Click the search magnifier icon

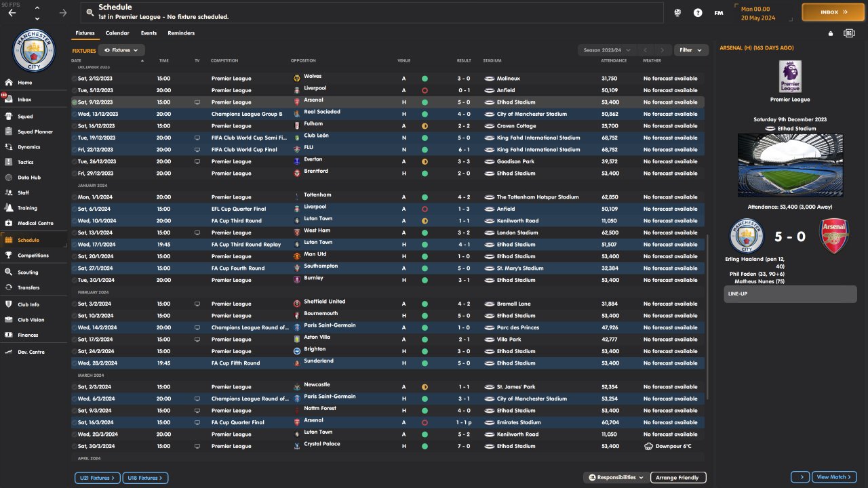pos(89,12)
